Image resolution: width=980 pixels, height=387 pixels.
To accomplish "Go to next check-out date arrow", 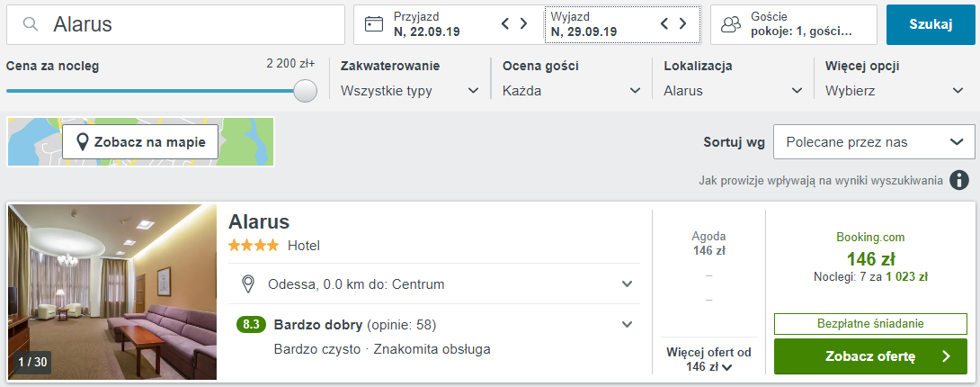I will click(x=683, y=24).
